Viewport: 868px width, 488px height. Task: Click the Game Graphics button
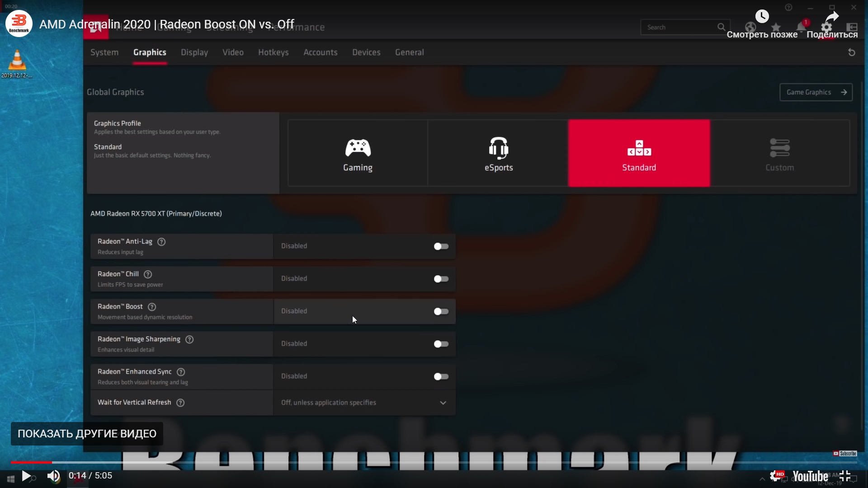pyautogui.click(x=816, y=92)
